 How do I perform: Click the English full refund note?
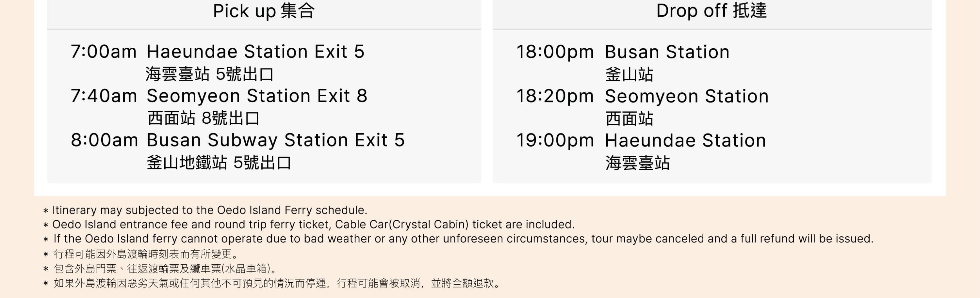click(463, 239)
